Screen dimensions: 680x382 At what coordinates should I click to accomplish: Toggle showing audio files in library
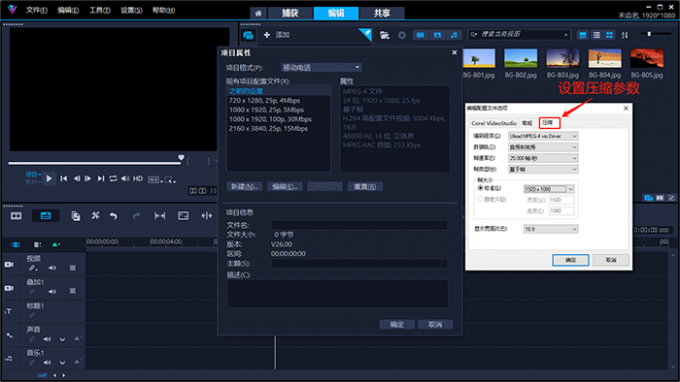click(x=454, y=35)
